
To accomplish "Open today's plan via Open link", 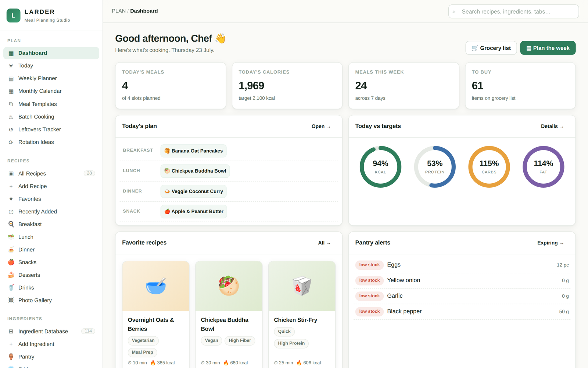I will (x=321, y=126).
